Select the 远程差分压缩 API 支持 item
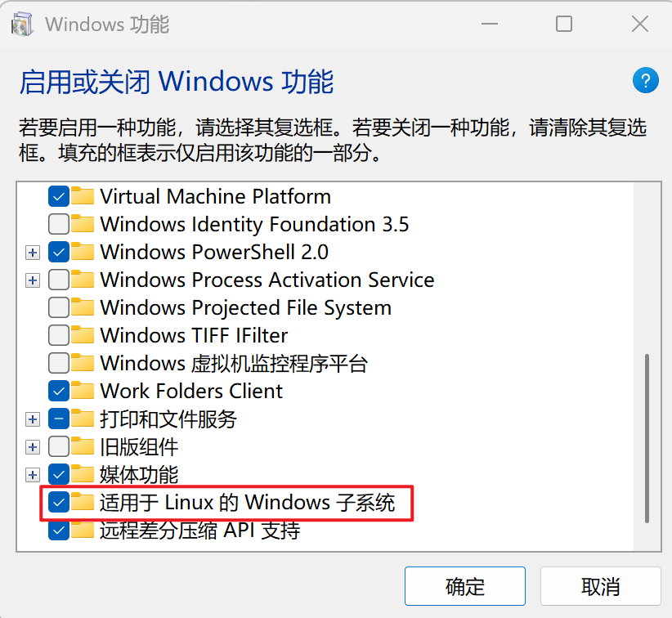672x618 pixels. [199, 531]
